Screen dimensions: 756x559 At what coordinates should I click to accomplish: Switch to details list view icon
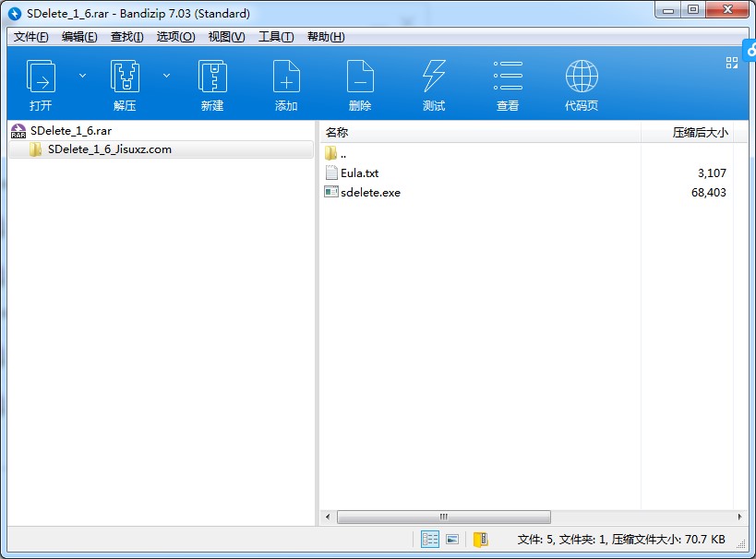click(x=429, y=540)
